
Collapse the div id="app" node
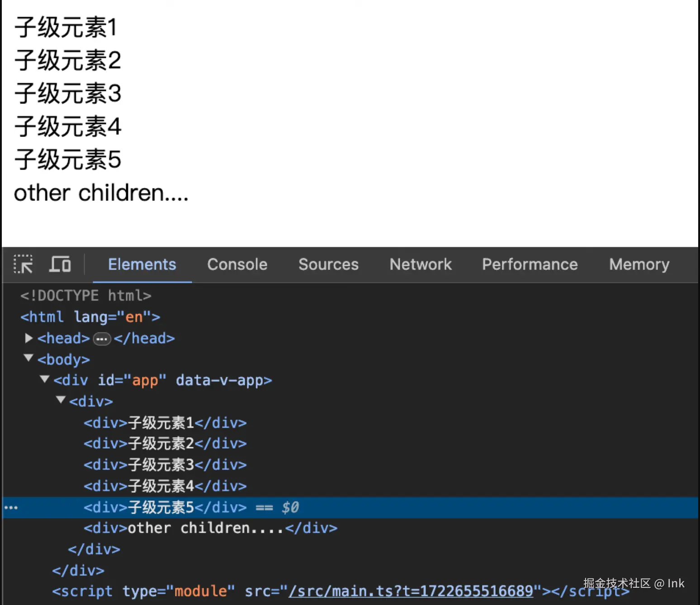[44, 379]
